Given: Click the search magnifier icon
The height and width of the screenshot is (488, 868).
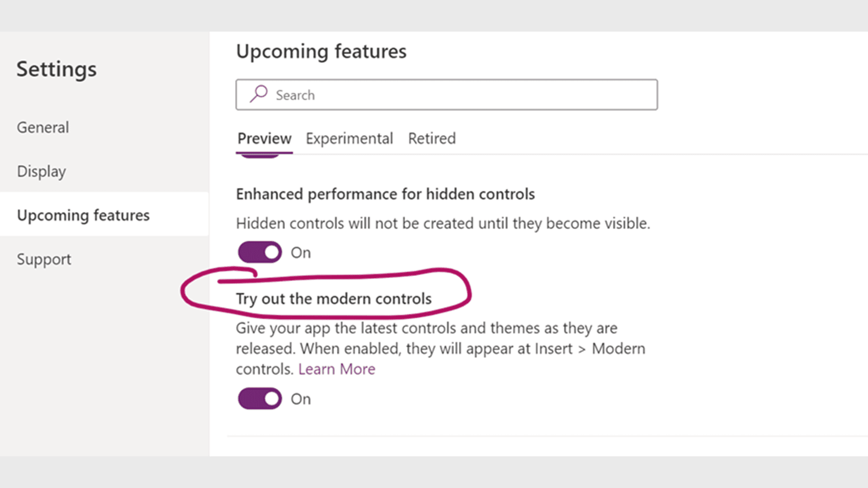Looking at the screenshot, I should (x=258, y=94).
